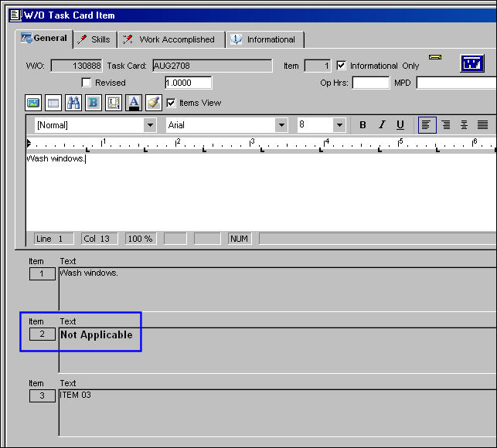Align text right

click(446, 125)
